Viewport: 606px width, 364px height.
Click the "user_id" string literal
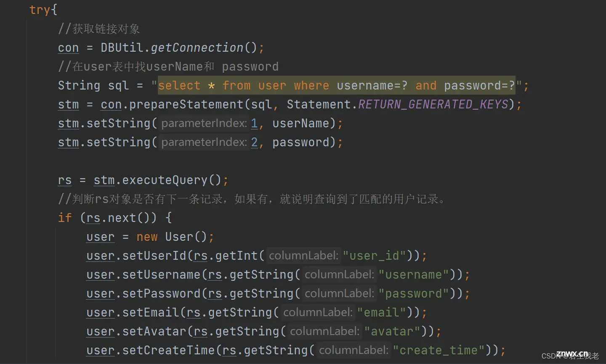[374, 256]
